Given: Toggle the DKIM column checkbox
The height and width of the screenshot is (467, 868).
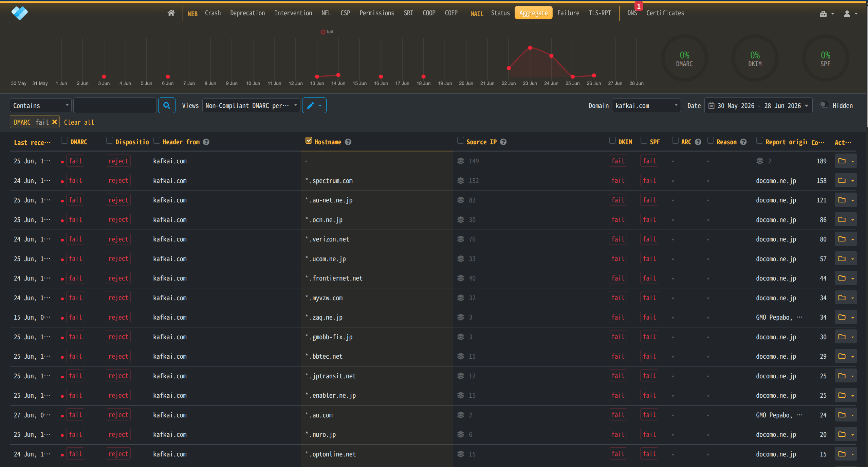Looking at the screenshot, I should pyautogui.click(x=612, y=141).
